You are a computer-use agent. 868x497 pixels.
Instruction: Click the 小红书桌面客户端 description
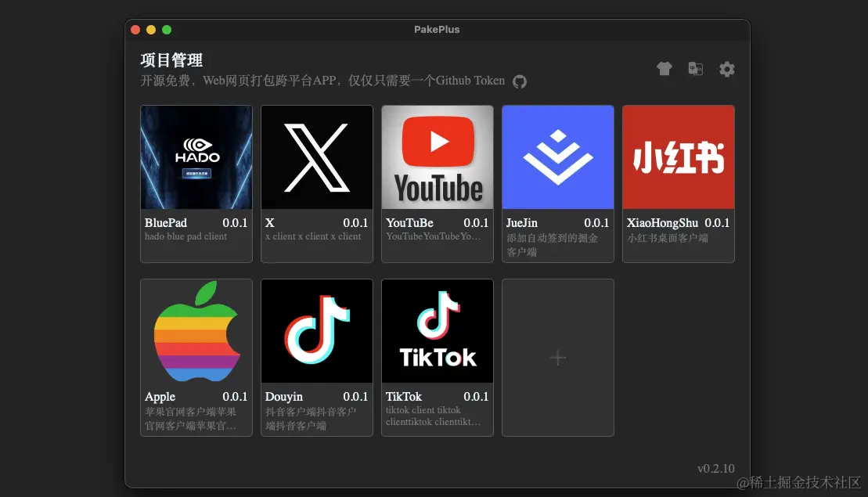[x=667, y=238]
